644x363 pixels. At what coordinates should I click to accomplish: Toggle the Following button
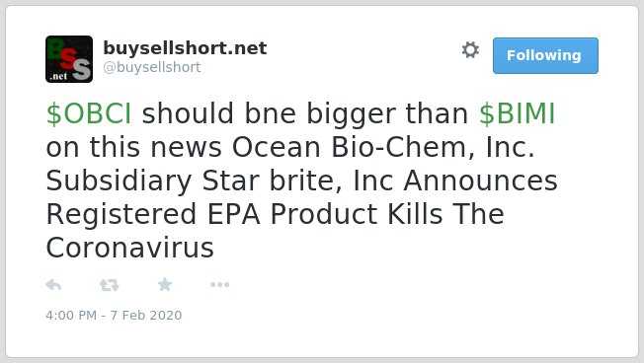(545, 56)
